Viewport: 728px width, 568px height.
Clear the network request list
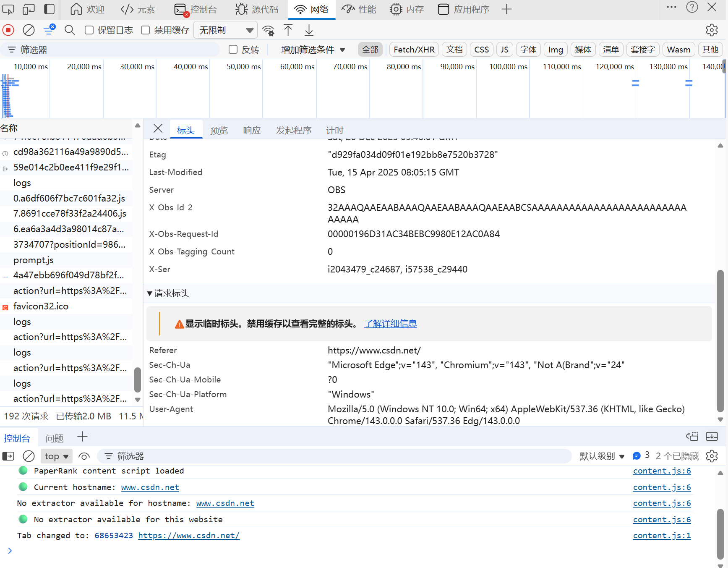point(28,30)
